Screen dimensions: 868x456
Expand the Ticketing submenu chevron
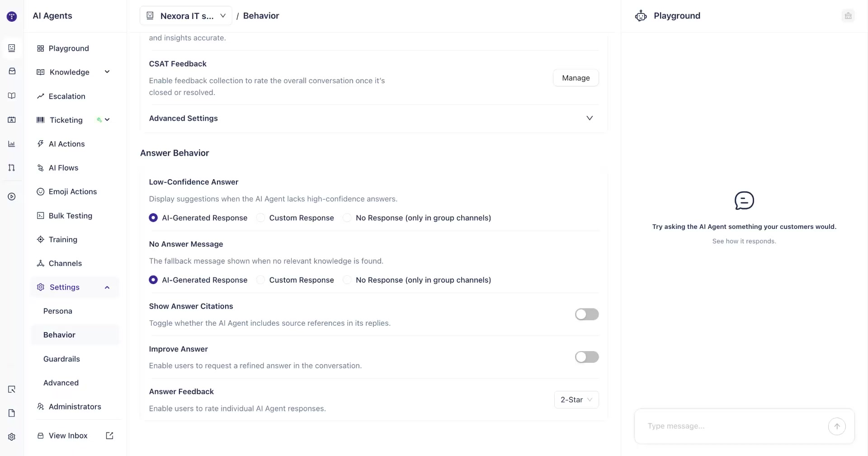click(x=107, y=120)
